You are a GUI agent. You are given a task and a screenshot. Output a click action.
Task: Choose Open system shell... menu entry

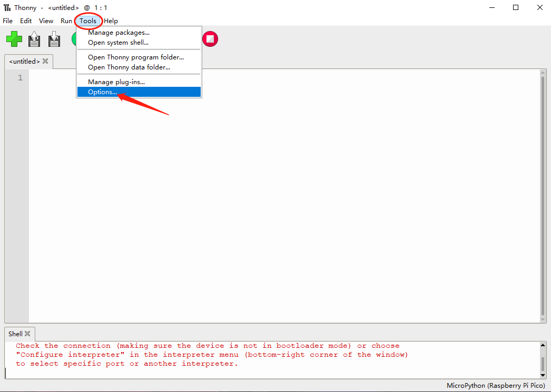click(x=139, y=43)
